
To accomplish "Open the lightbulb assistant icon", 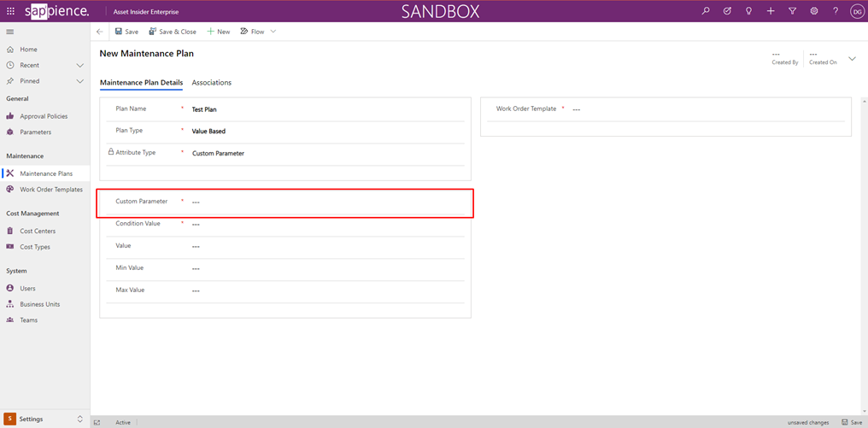I will (x=748, y=11).
